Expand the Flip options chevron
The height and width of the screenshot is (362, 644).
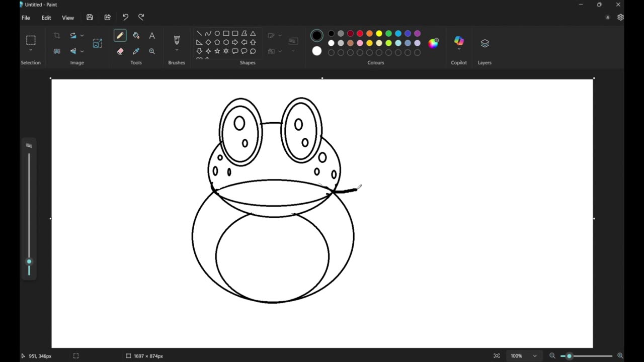[x=82, y=51]
